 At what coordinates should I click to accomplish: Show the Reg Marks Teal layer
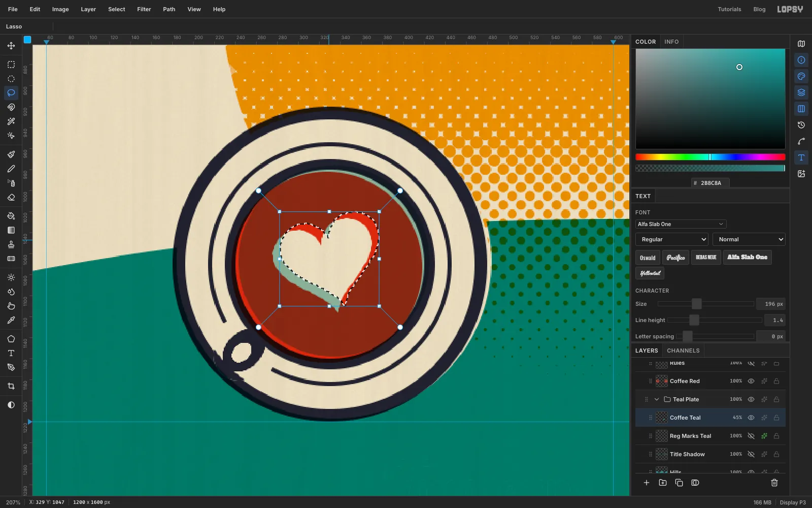[x=751, y=436]
